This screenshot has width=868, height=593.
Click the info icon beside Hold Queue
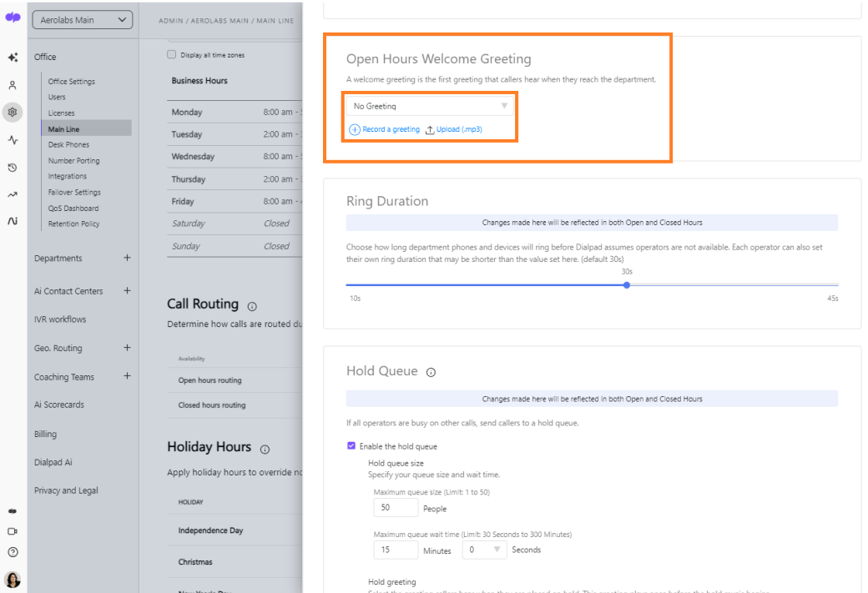431,373
